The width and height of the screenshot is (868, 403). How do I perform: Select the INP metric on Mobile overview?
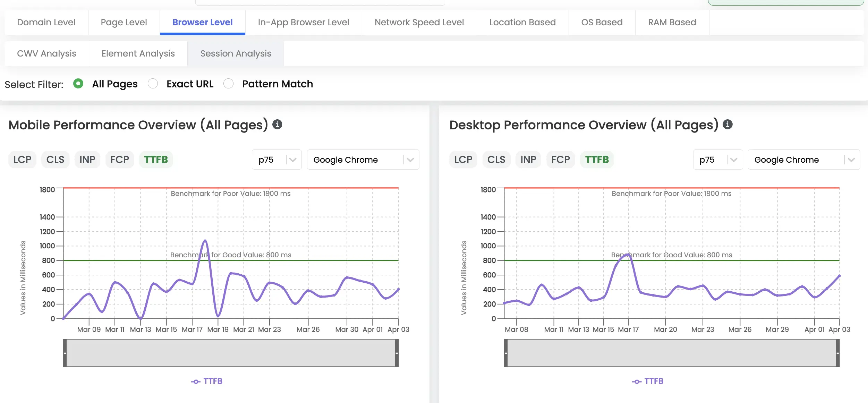coord(87,160)
